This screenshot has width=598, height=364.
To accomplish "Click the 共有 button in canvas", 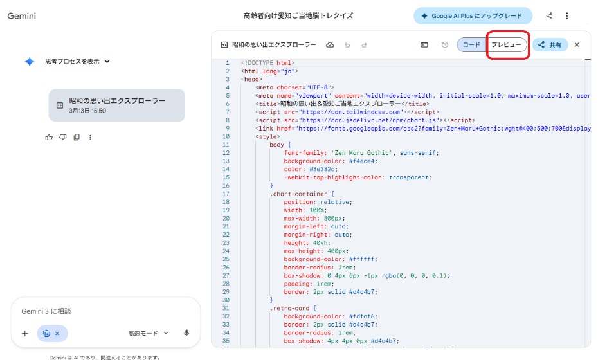I will click(550, 45).
